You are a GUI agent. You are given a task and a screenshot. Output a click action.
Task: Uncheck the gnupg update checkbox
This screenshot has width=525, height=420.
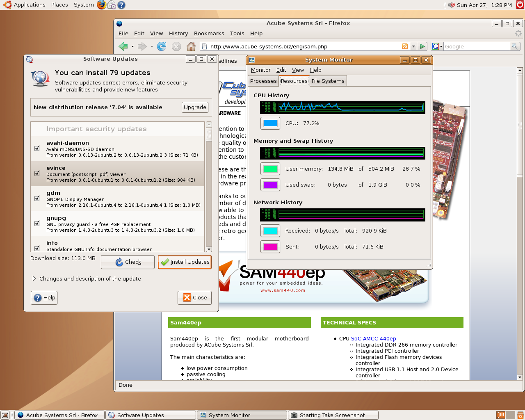point(37,224)
